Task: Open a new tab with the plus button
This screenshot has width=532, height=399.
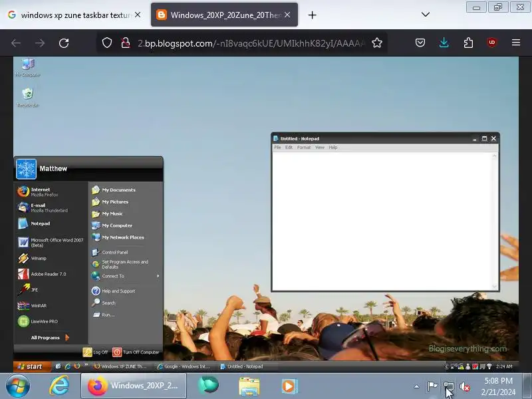Action: point(312,15)
